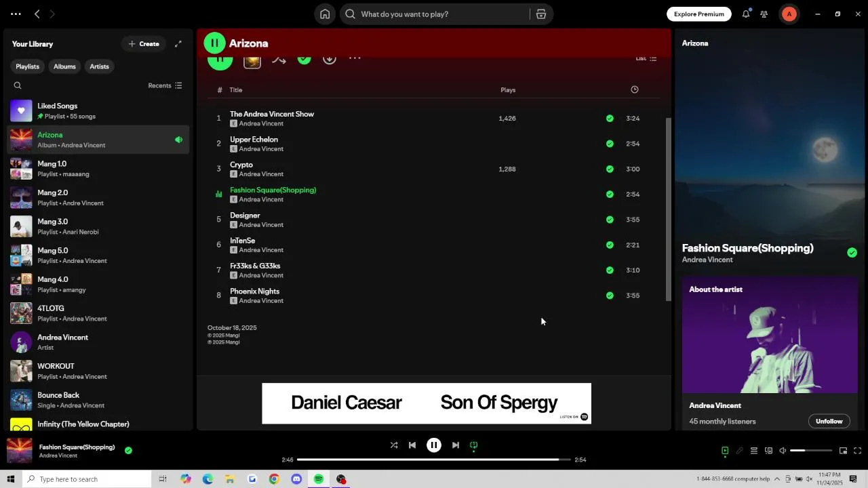This screenshot has height=488, width=868.
Task: Open Andrea Vincent in bottom-left now playing
Action: tap(58, 455)
